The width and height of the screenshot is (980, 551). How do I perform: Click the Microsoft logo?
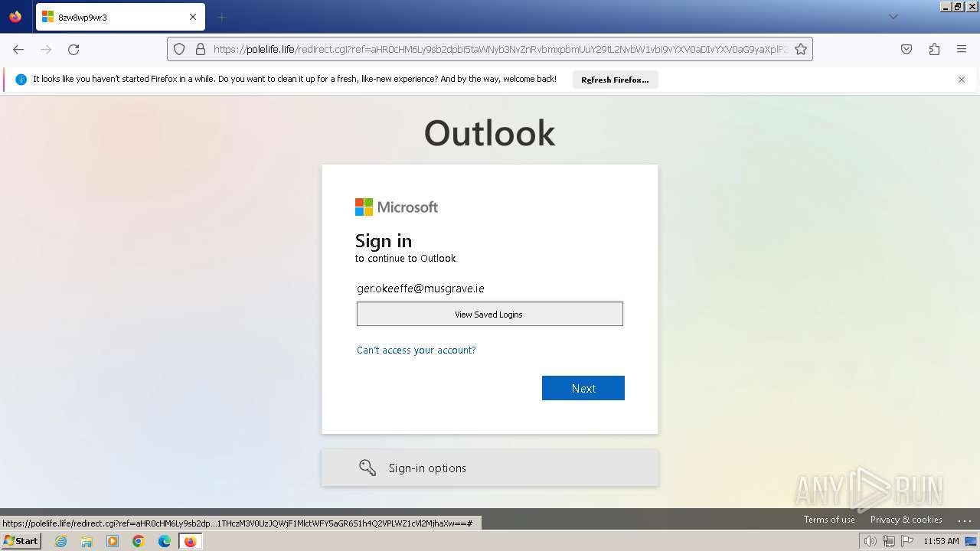[x=397, y=207]
